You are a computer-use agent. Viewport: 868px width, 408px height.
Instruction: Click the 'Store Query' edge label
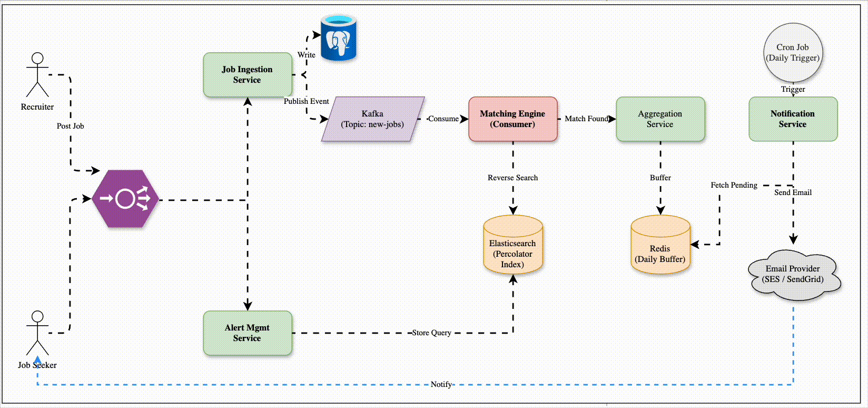pyautogui.click(x=432, y=333)
